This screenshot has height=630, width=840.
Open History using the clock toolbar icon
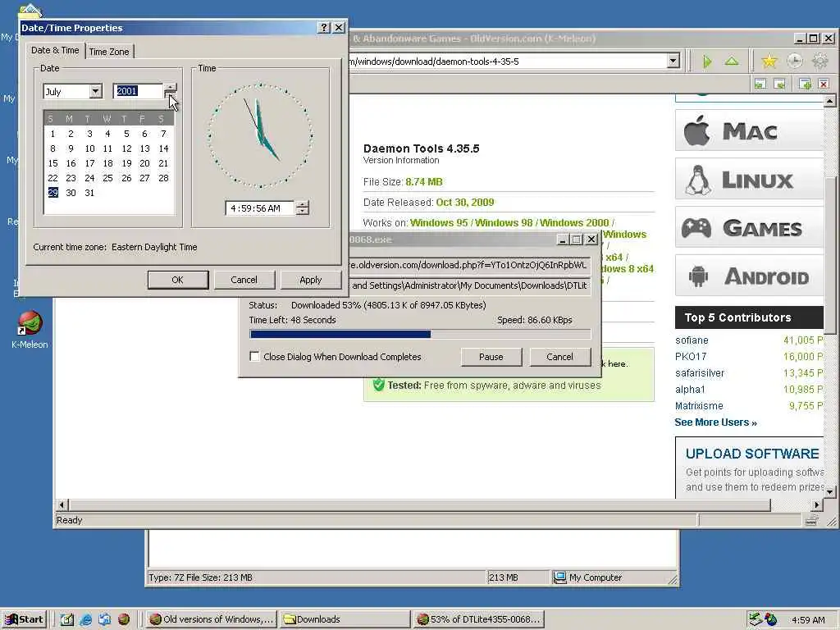point(795,61)
